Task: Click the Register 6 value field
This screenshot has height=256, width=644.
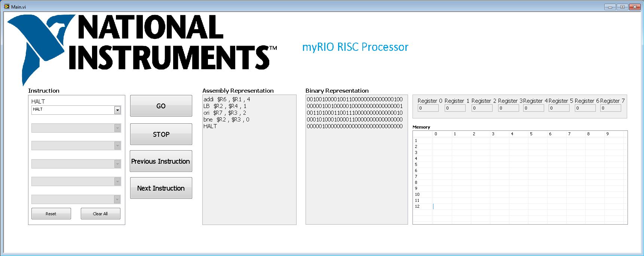Action: (x=585, y=108)
